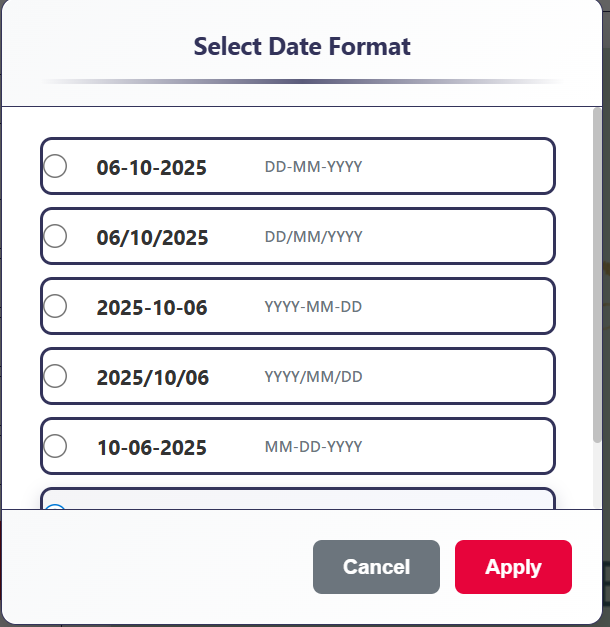Click the 2025-10-06 date example

pyautogui.click(x=152, y=307)
